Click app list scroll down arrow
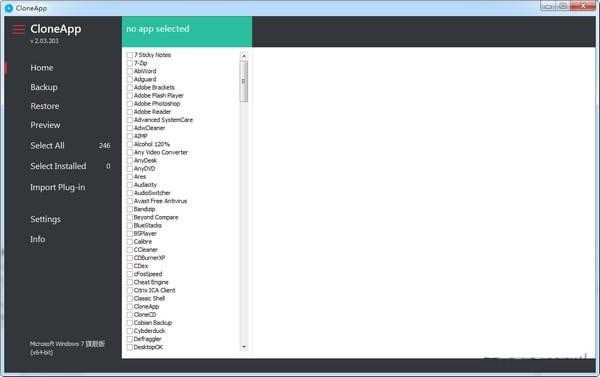This screenshot has width=600, height=377. [244, 347]
